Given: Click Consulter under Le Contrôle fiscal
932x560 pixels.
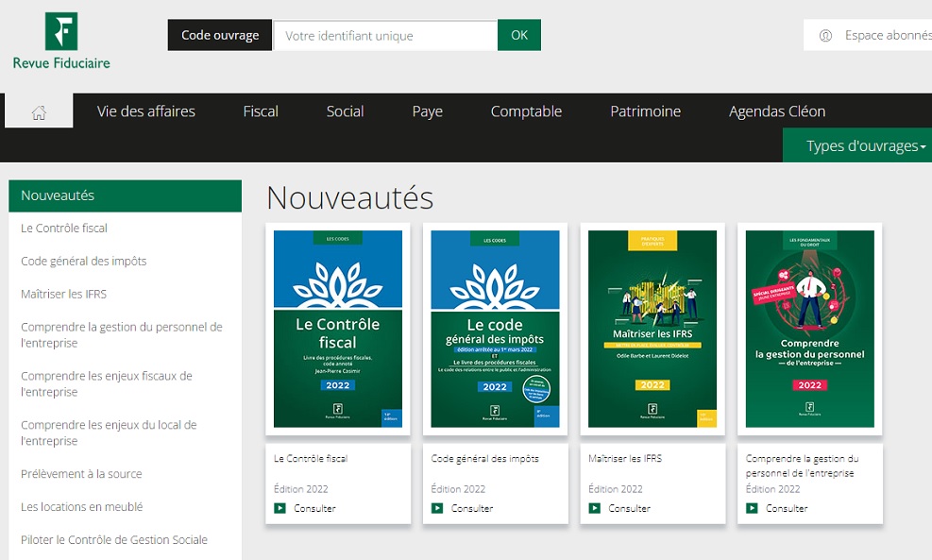Looking at the screenshot, I should (314, 508).
